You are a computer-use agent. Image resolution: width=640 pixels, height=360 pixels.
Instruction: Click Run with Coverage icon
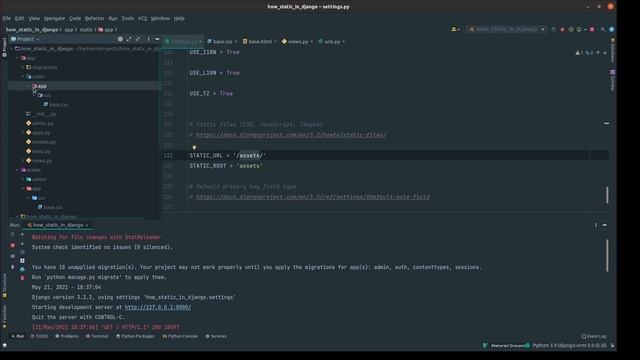(x=571, y=29)
